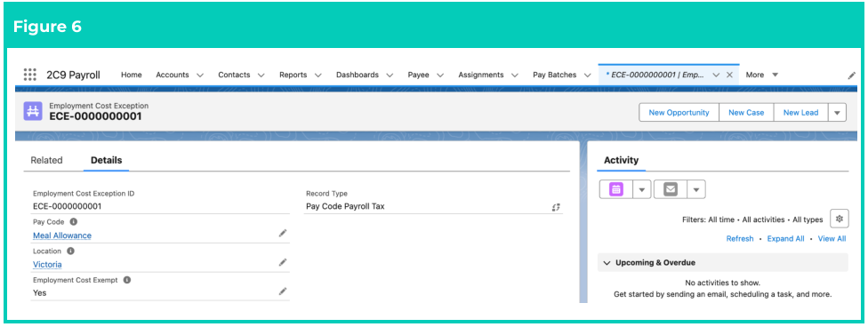Image resolution: width=868 pixels, height=327 pixels.
Task: Open the Pay Batches tab
Action: click(x=555, y=75)
